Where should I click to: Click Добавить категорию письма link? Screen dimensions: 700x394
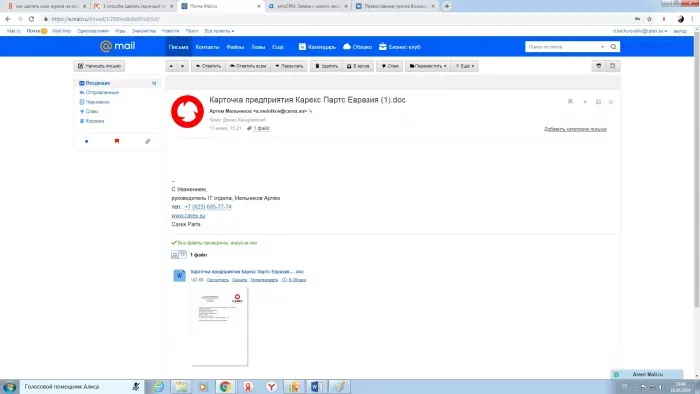point(575,129)
